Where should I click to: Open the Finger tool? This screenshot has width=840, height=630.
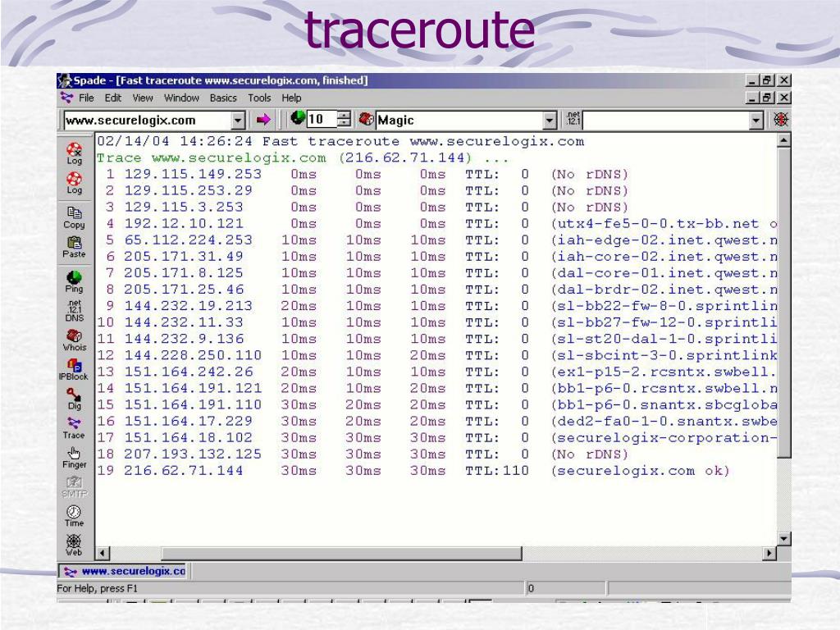pos(74,458)
